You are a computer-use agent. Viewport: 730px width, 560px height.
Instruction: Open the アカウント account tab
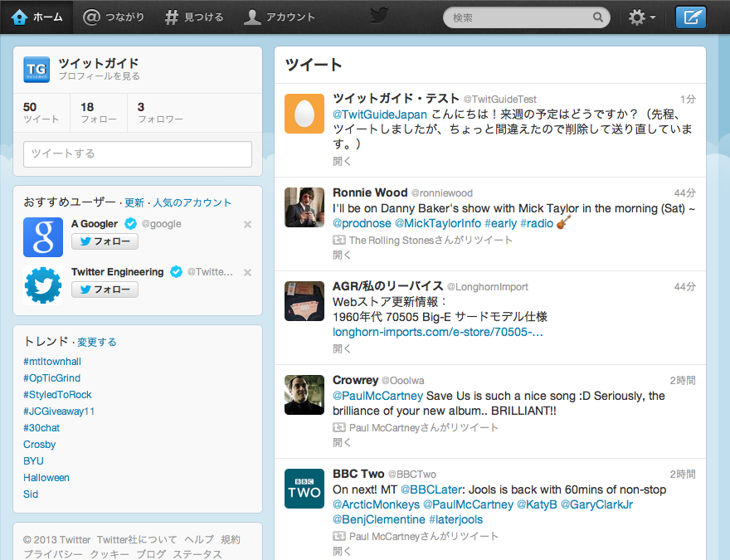coord(280,17)
